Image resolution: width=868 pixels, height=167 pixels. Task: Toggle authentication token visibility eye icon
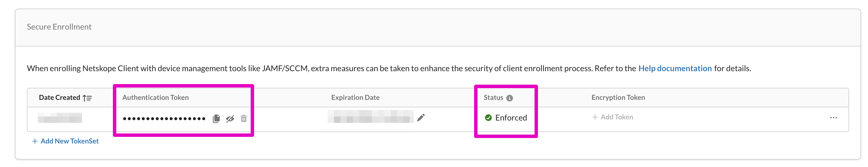tap(230, 119)
